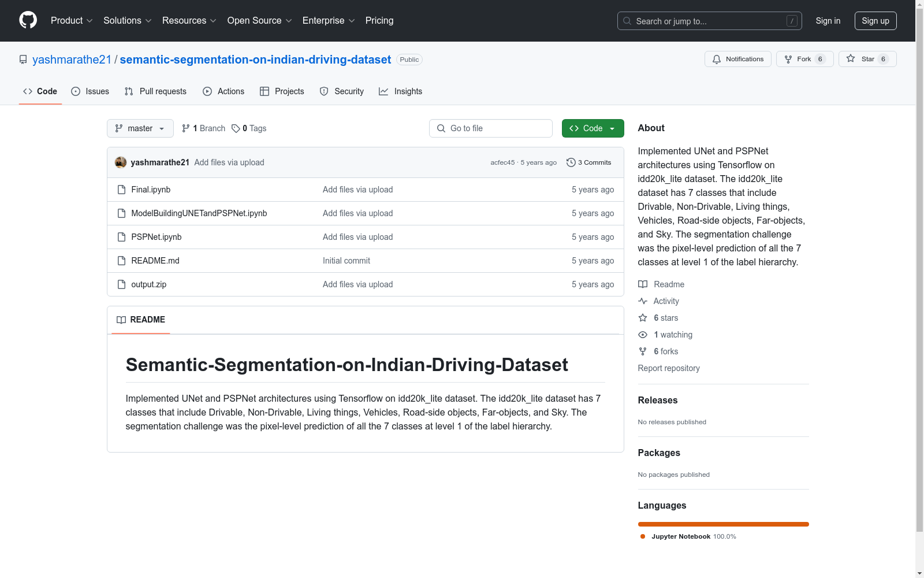Expand the Solutions menu

pos(128,21)
